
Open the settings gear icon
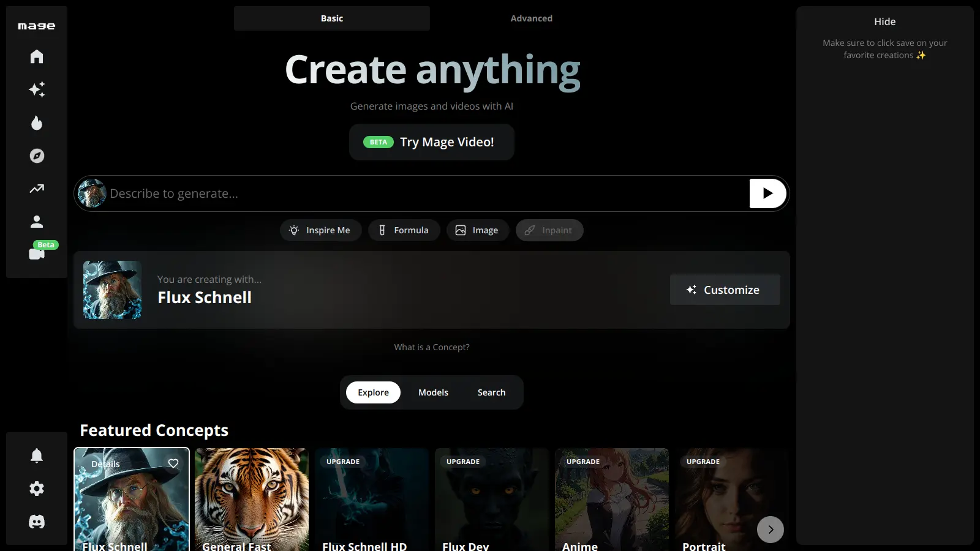(37, 489)
